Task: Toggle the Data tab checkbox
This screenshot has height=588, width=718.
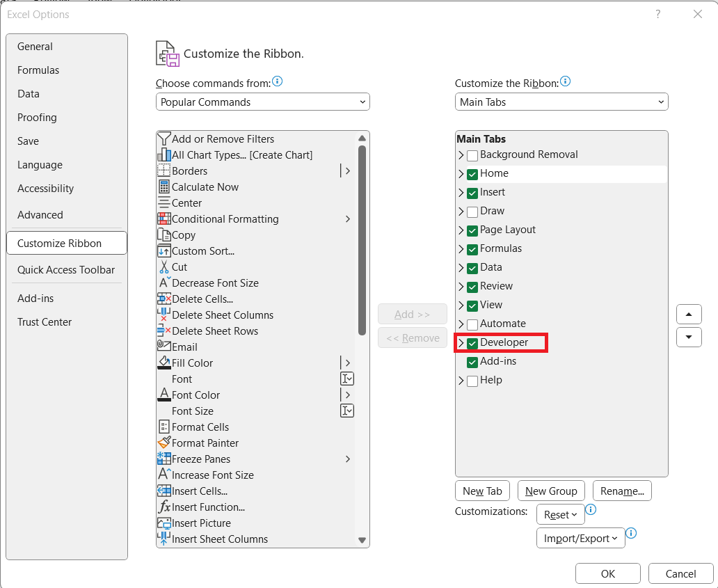Action: coord(472,268)
